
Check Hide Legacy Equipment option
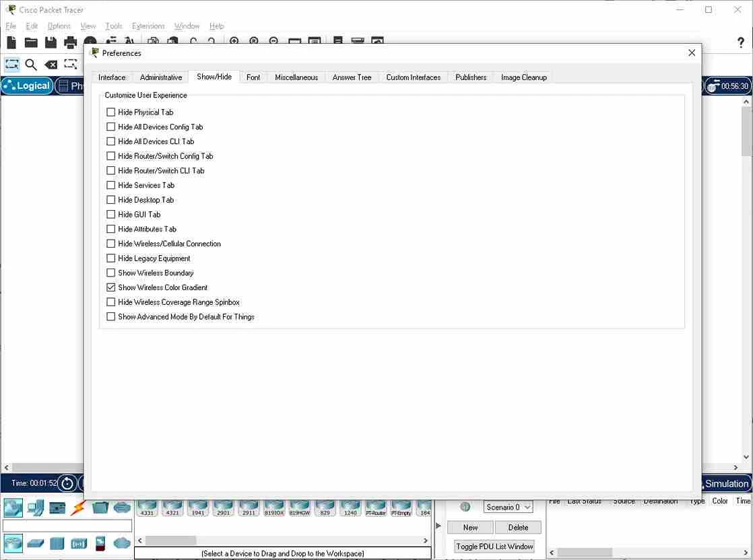(111, 258)
